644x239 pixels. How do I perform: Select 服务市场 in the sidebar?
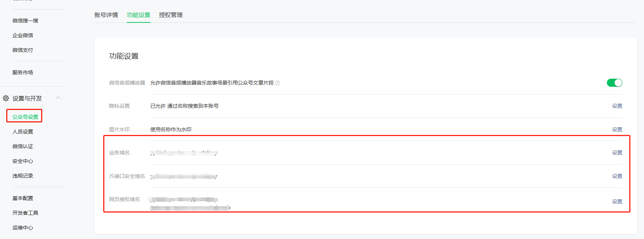pyautogui.click(x=23, y=72)
